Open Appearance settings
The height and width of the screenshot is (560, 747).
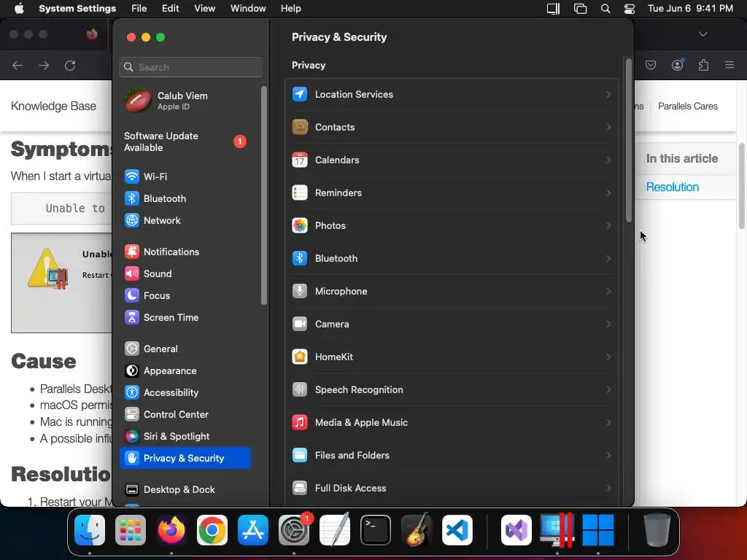point(185,371)
